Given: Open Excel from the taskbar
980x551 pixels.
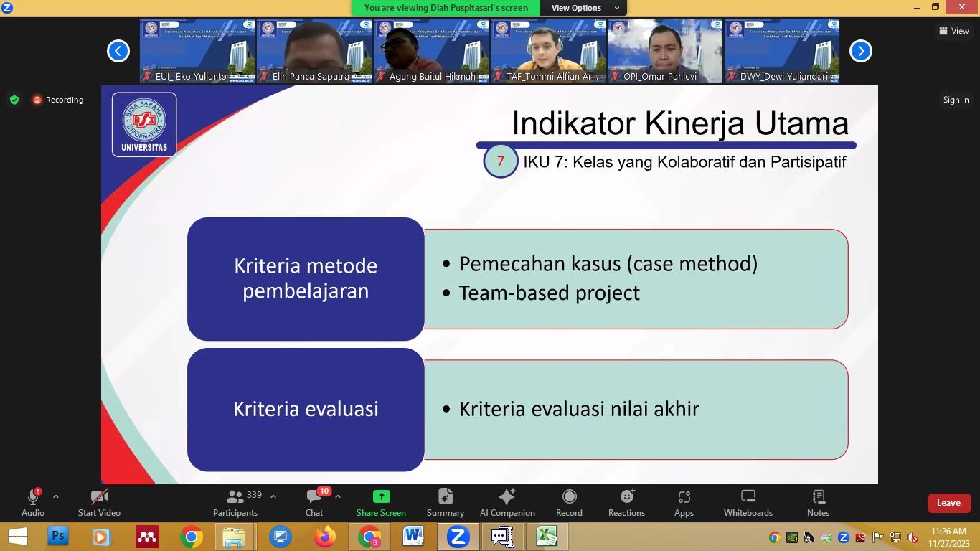Looking at the screenshot, I should click(547, 536).
